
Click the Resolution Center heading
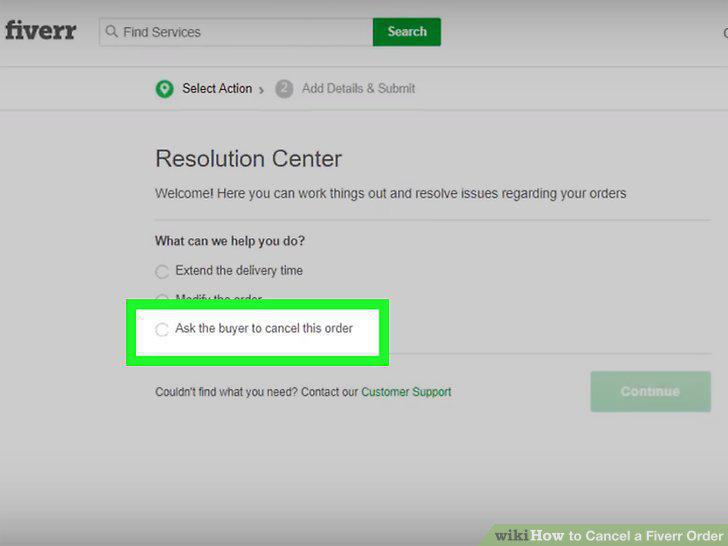tap(248, 159)
